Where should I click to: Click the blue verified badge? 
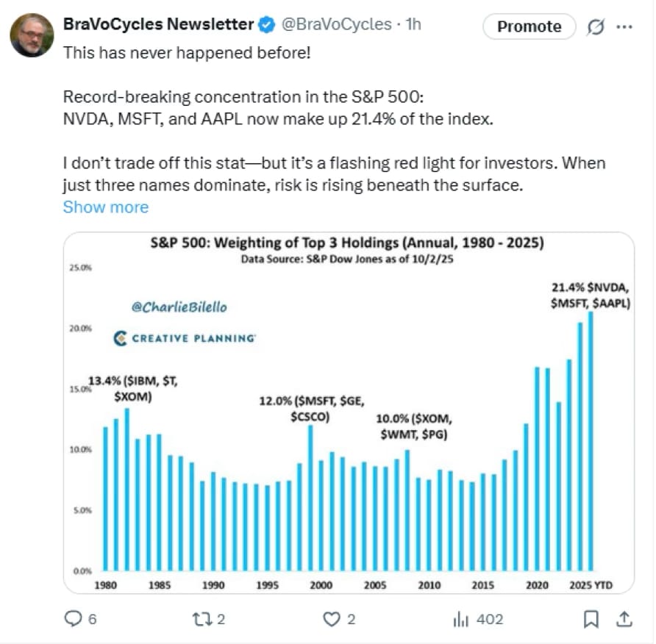coord(265,25)
